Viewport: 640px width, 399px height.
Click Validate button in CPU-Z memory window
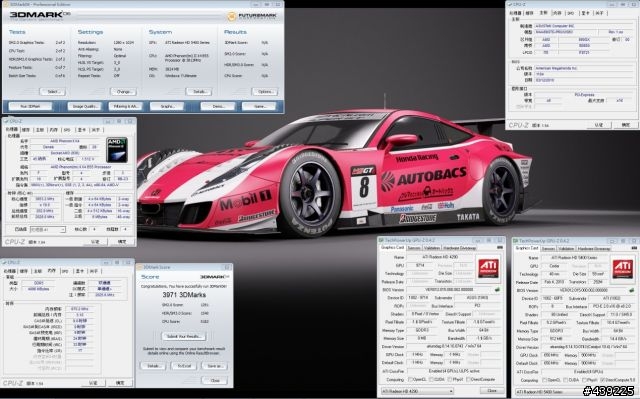point(94,383)
